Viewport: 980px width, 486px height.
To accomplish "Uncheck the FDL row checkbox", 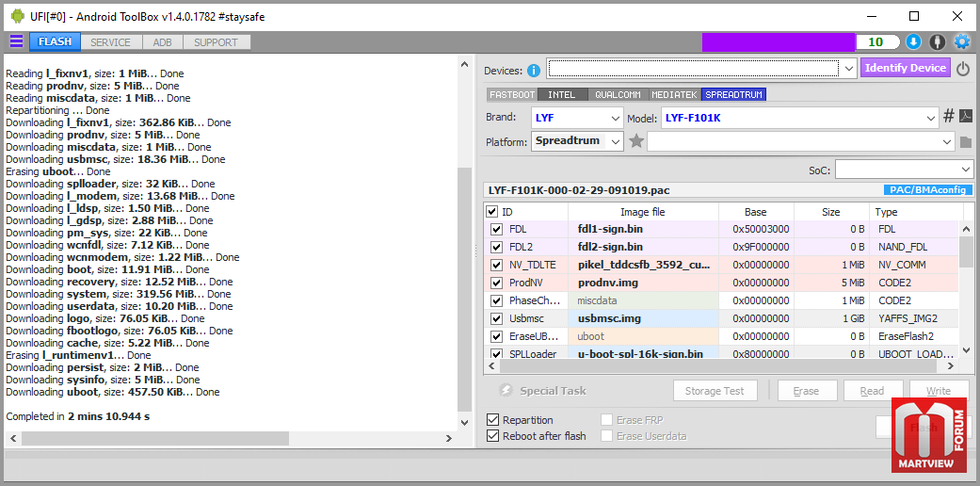I will (496, 230).
